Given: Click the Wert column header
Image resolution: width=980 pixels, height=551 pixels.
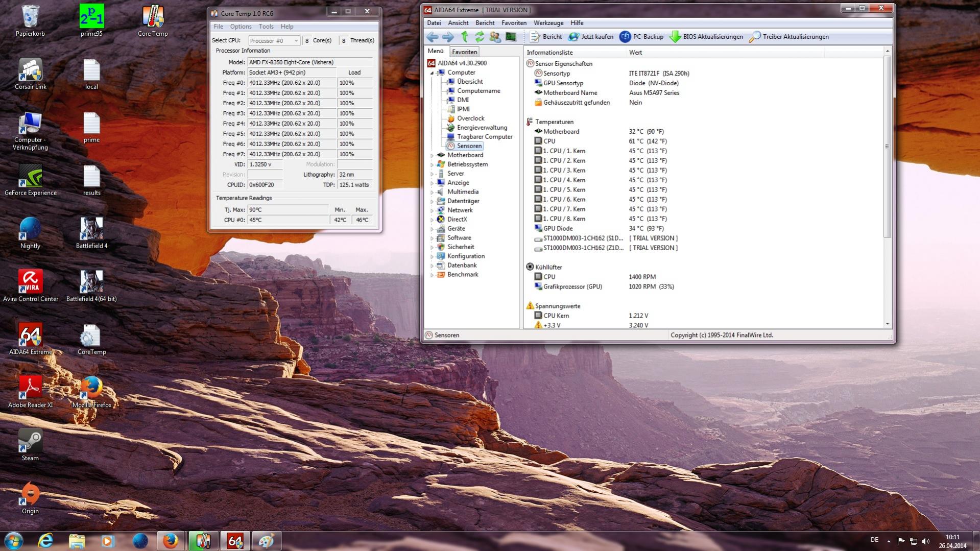Looking at the screenshot, I should coord(725,53).
